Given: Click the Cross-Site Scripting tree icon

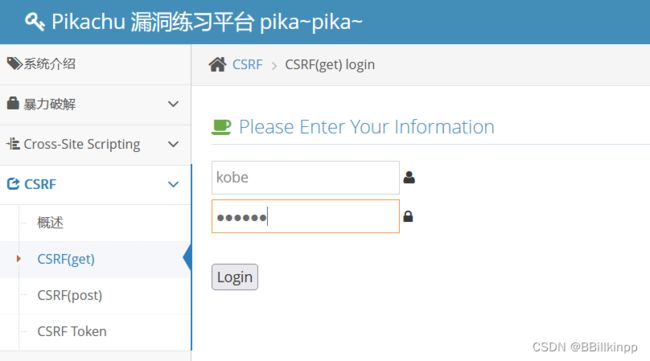Looking at the screenshot, I should [13, 144].
